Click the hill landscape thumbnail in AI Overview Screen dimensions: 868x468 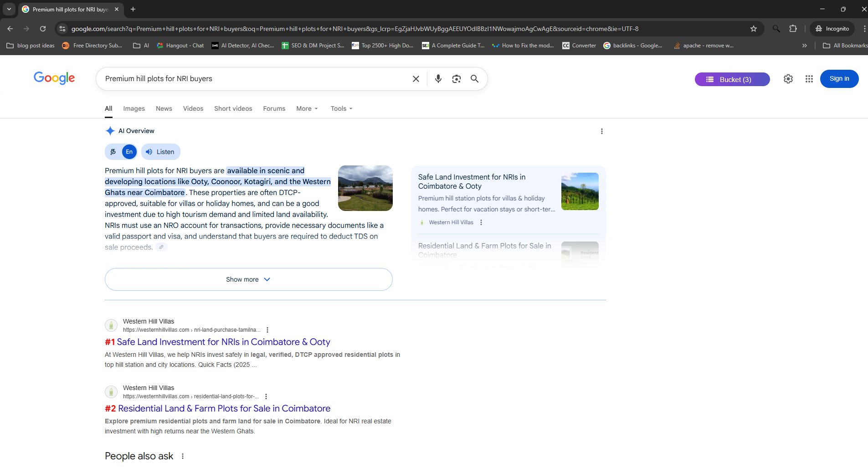coord(365,188)
